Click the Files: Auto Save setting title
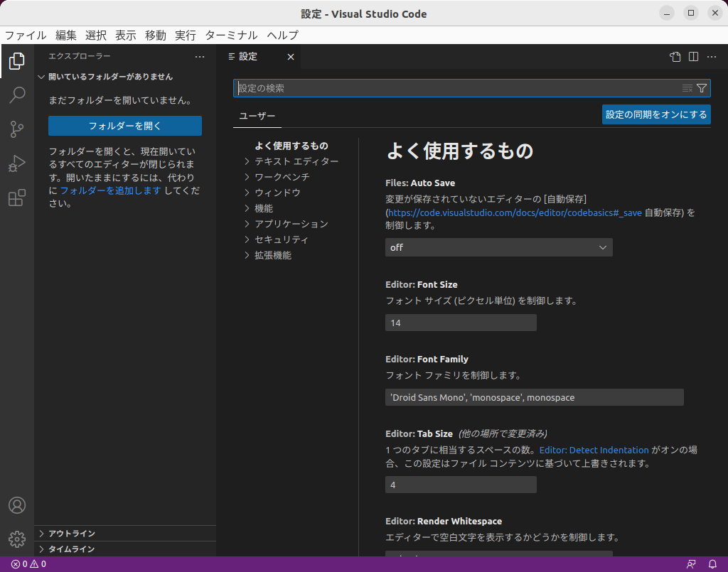The image size is (728, 572). 420,183
